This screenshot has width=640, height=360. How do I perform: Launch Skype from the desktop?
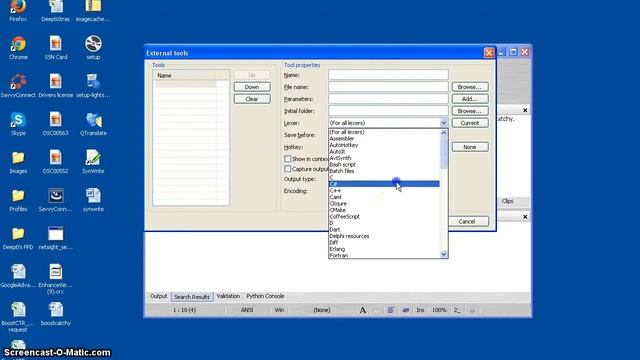coord(18,123)
